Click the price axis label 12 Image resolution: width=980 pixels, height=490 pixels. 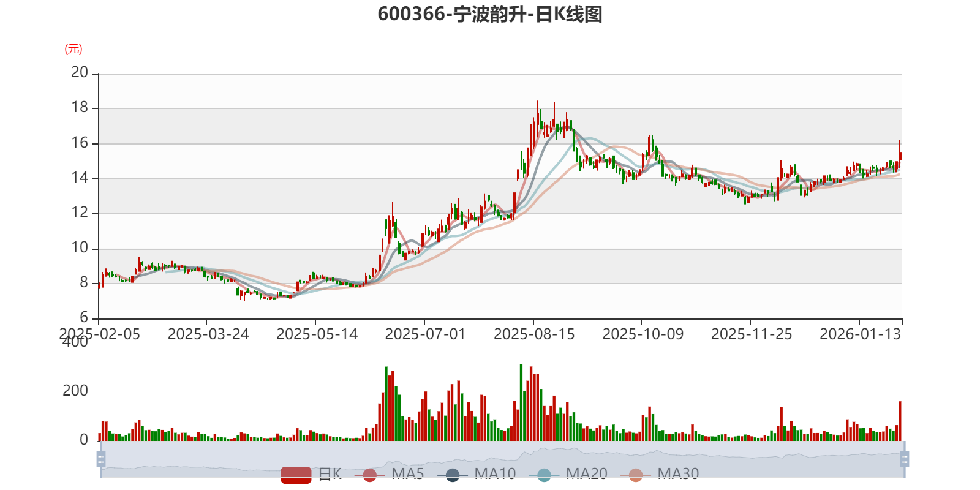(80, 213)
